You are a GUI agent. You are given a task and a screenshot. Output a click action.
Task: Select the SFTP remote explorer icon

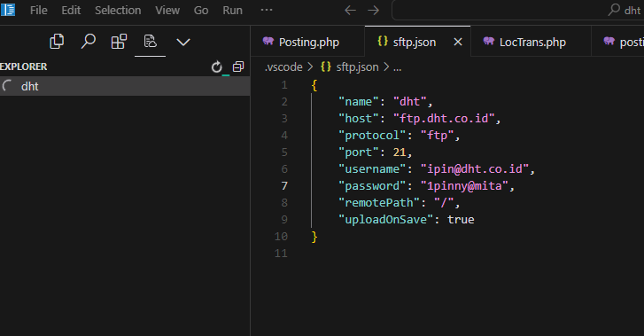pyautogui.click(x=151, y=42)
